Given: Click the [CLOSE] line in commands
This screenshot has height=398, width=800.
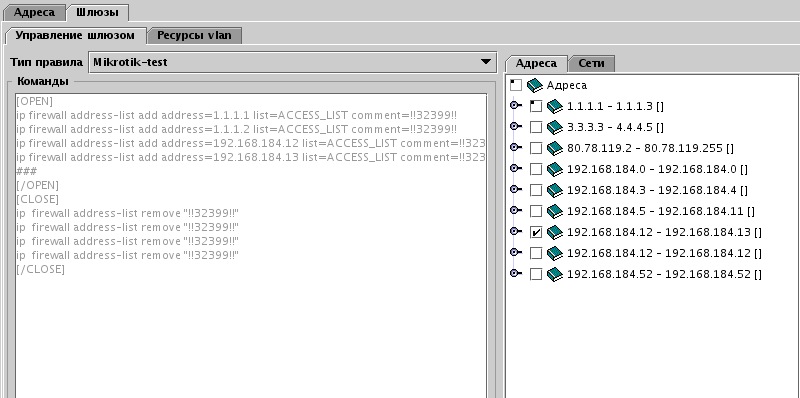Looking at the screenshot, I should click(x=37, y=199).
